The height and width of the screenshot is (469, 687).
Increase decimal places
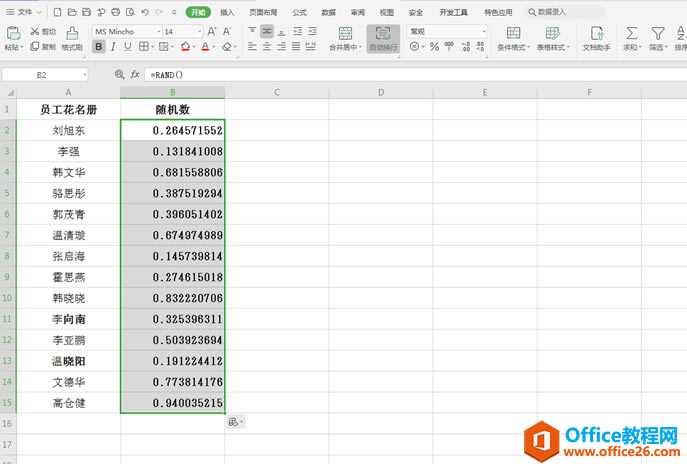466,46
